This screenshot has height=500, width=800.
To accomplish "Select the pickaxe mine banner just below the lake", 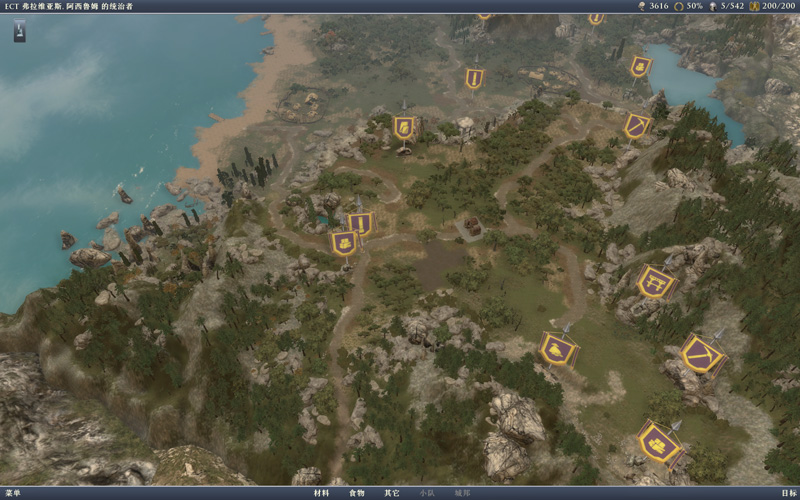I will (637, 126).
